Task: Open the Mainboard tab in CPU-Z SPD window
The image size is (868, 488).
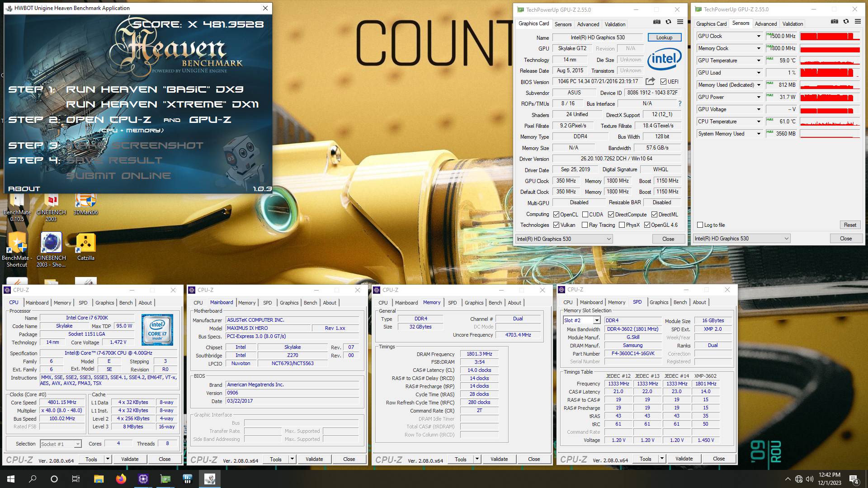Action: pos(591,302)
